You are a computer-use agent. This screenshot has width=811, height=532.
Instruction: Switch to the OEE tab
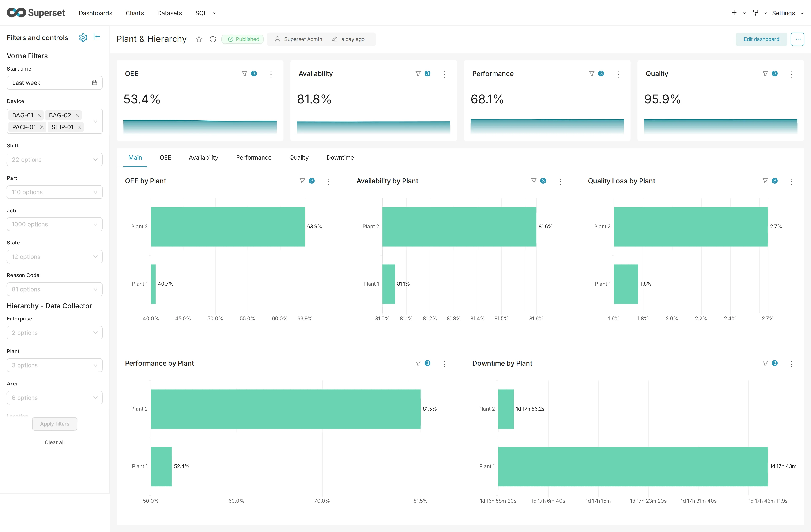[165, 157]
